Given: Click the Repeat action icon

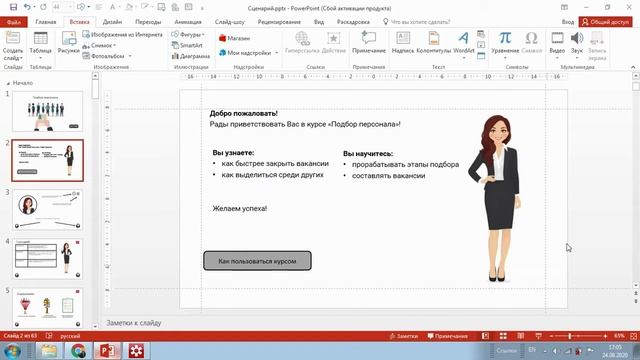Looking at the screenshot, I should [43, 7].
